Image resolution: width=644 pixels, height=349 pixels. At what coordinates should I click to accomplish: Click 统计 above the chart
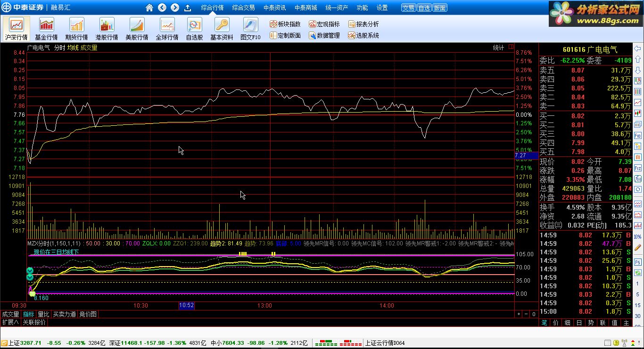pyautogui.click(x=498, y=48)
